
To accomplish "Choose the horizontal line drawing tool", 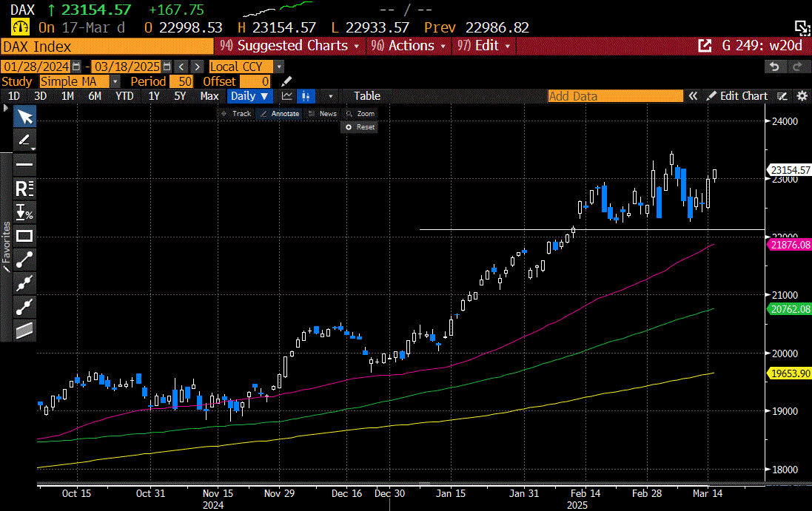I will click(x=24, y=164).
